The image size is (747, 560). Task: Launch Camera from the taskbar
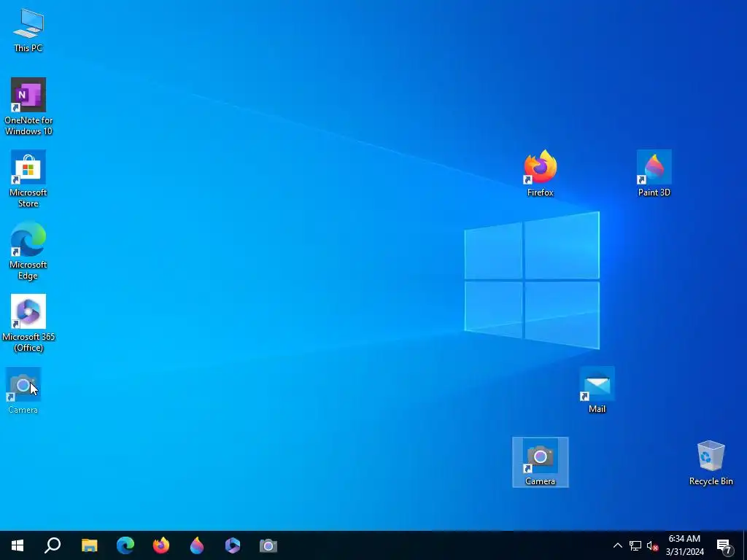pos(268,545)
